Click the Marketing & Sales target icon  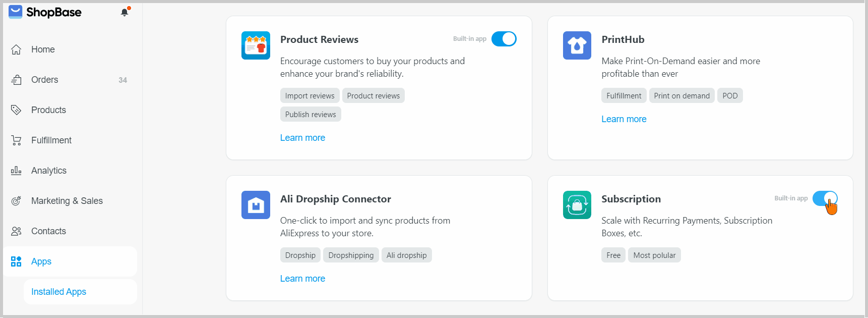(x=16, y=201)
